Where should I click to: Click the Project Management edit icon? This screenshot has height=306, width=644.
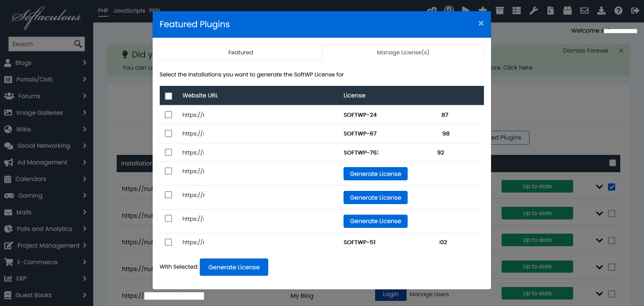[x=9, y=245]
